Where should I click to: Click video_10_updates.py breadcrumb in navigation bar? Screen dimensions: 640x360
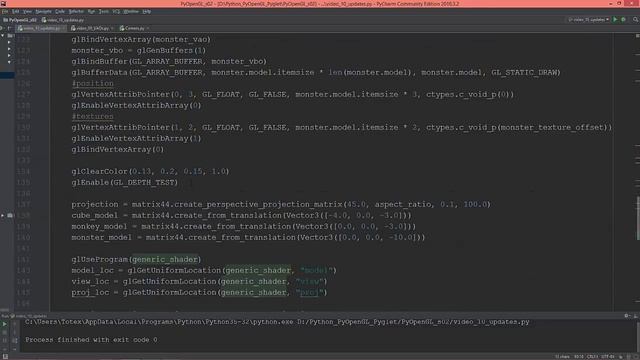pyautogui.click(x=63, y=20)
